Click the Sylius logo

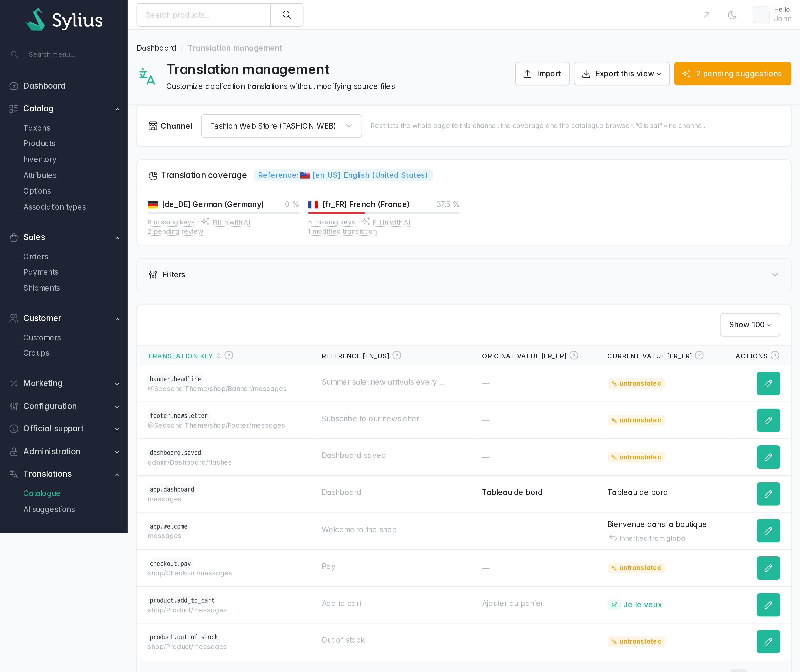tap(64, 19)
